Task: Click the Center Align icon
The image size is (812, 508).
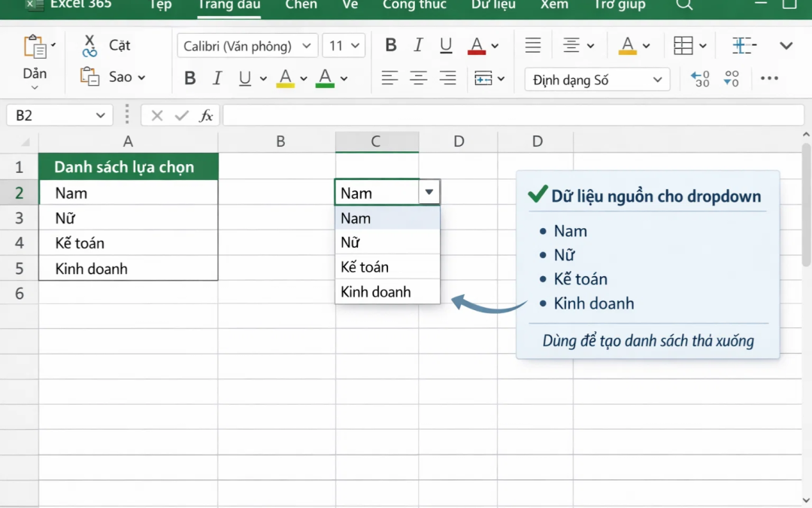Action: tap(418, 78)
